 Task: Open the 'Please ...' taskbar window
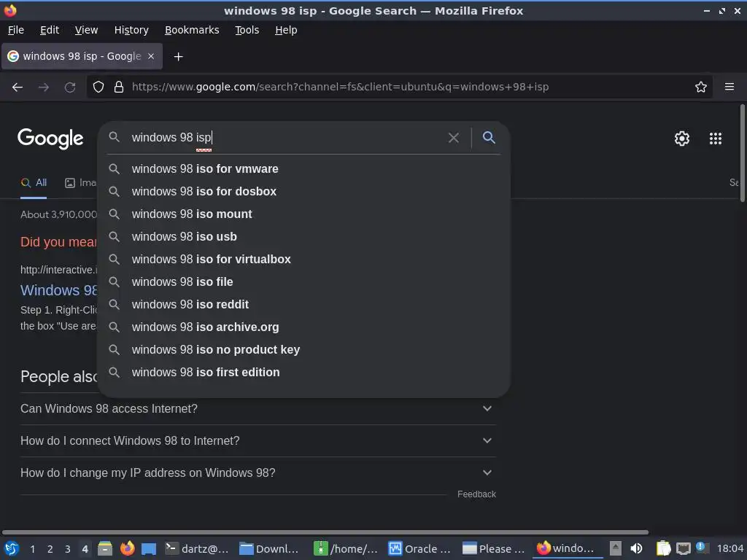pyautogui.click(x=494, y=549)
